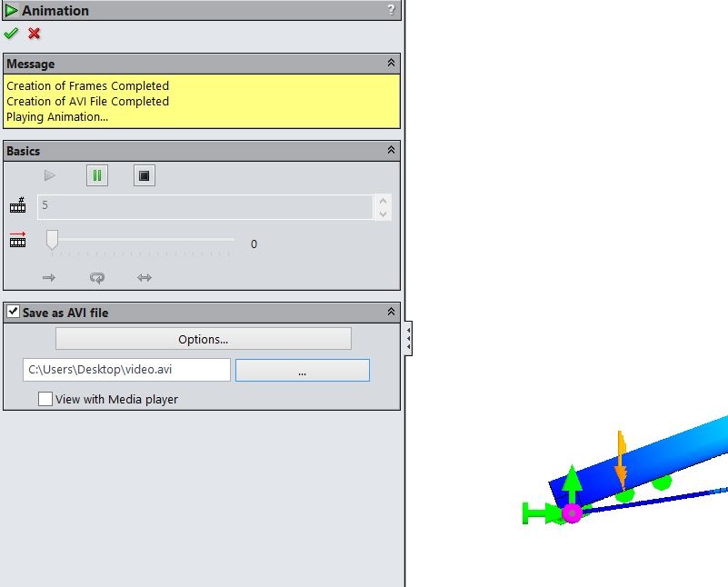Screen dimensions: 728x587
Task: Select the magenta pin joint symbol
Action: click(572, 513)
